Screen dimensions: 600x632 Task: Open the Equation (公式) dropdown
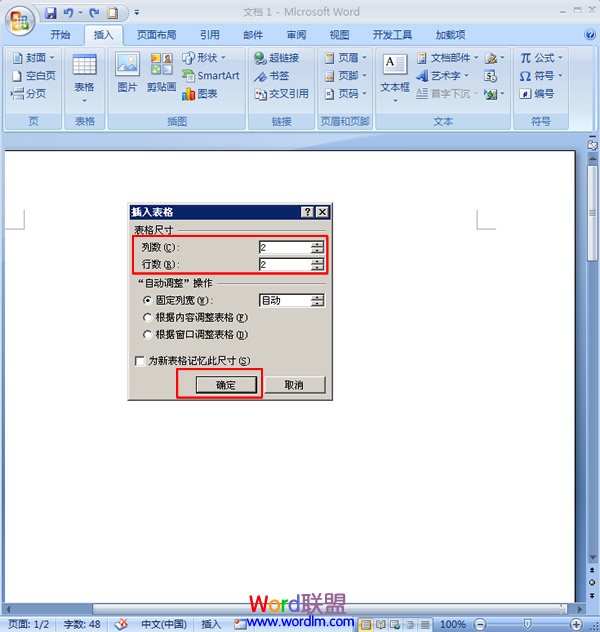[x=541, y=58]
